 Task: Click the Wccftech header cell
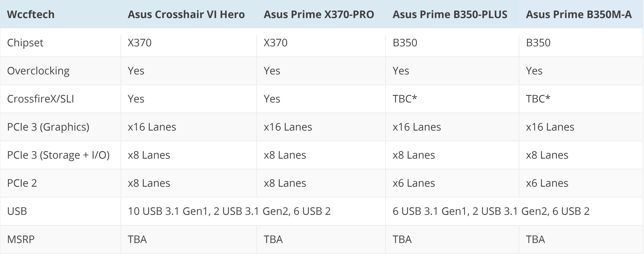tap(31, 14)
